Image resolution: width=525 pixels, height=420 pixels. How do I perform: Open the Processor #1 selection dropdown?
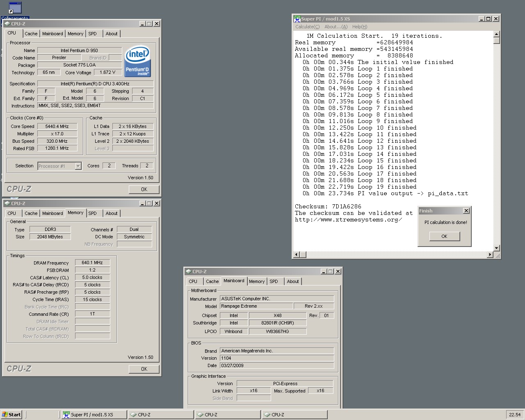click(x=78, y=166)
